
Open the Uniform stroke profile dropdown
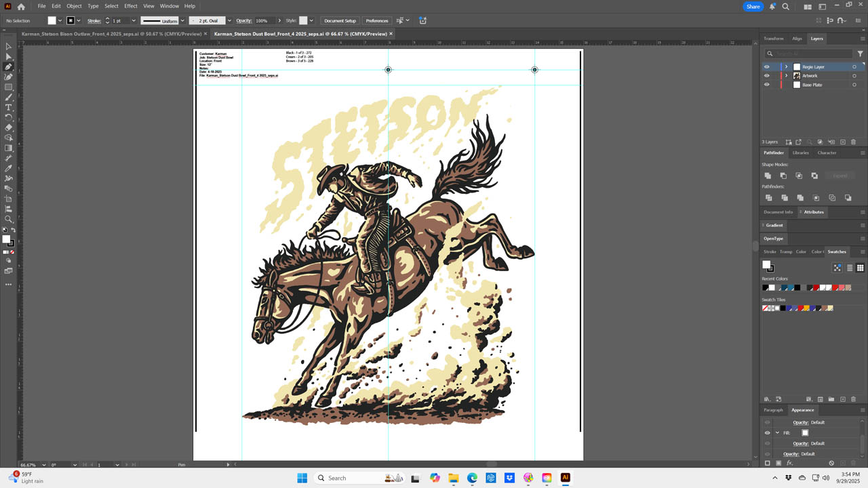[183, 21]
